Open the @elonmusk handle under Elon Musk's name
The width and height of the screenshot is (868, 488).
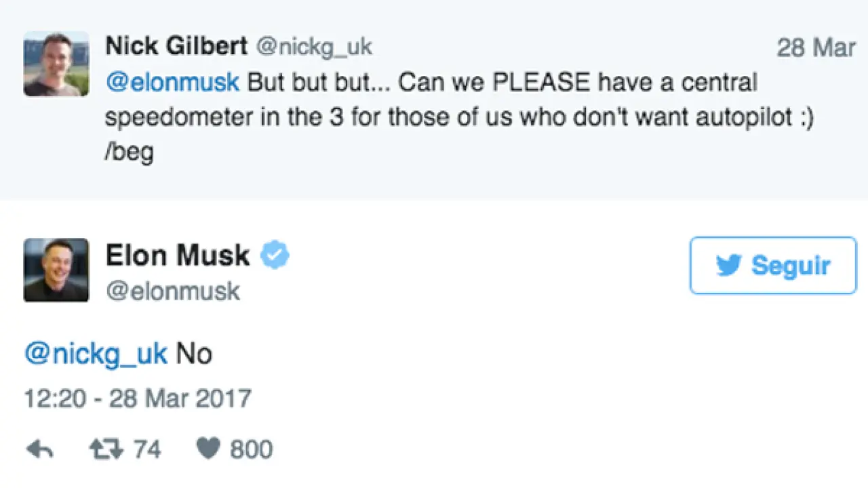(173, 291)
